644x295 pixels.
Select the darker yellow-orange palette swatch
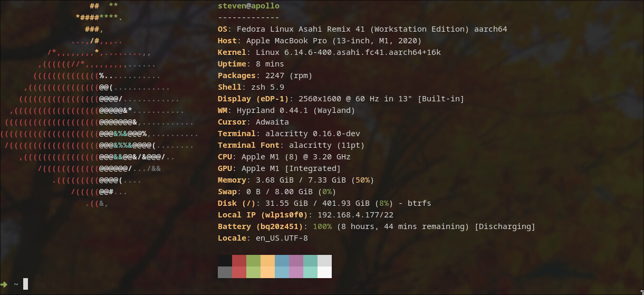tap(267, 261)
